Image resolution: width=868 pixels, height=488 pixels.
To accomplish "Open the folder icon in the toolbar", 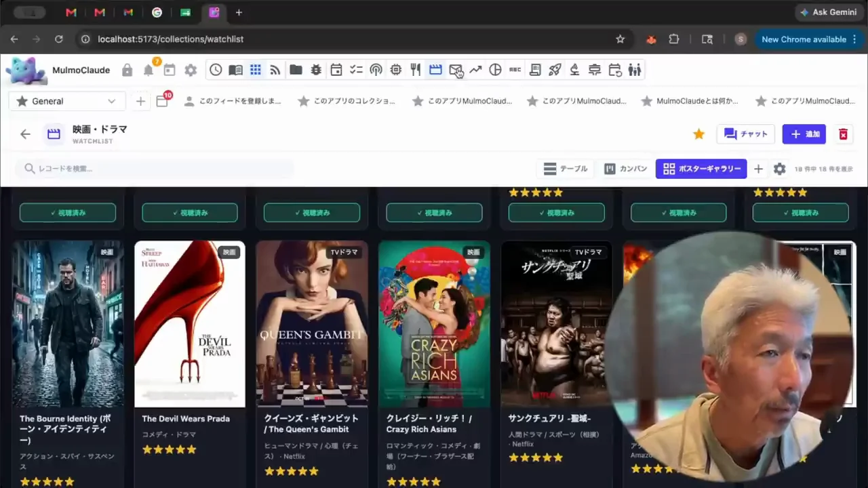I will 296,70.
